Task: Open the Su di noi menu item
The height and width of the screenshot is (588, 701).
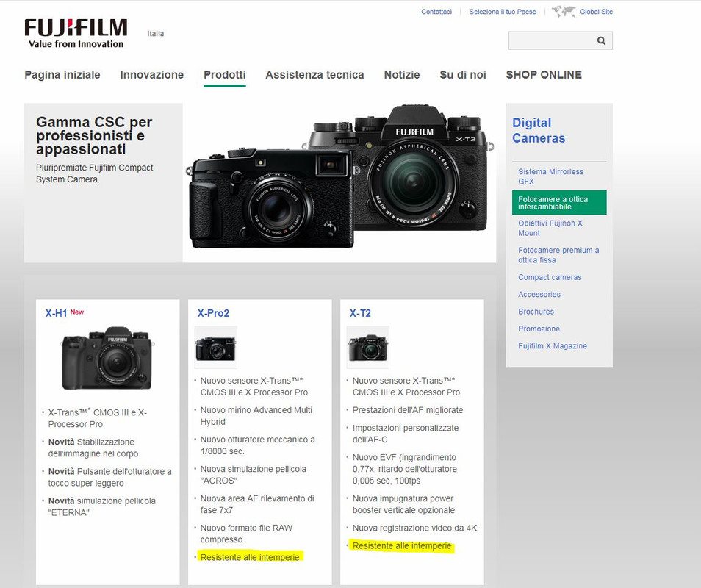Action: point(463,75)
